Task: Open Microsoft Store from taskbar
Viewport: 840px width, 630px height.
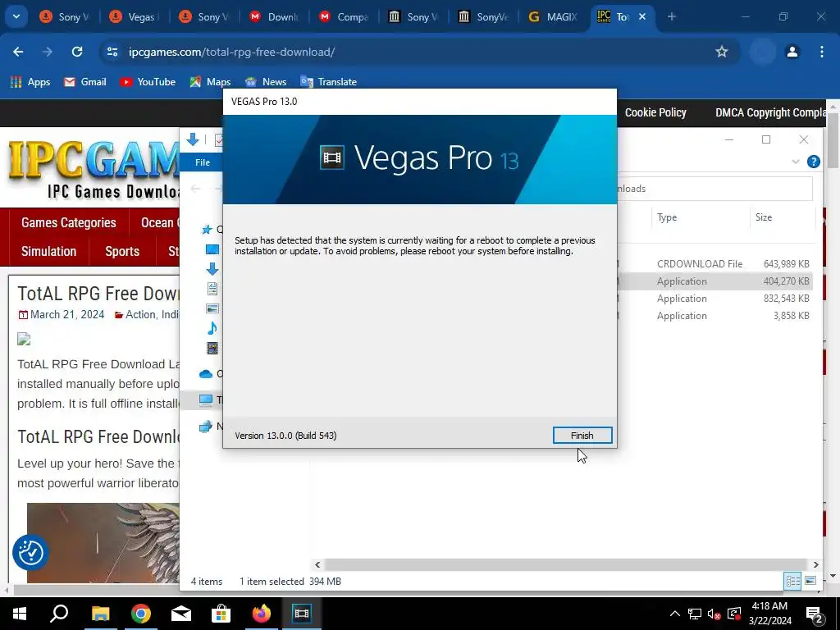Action: click(x=221, y=614)
